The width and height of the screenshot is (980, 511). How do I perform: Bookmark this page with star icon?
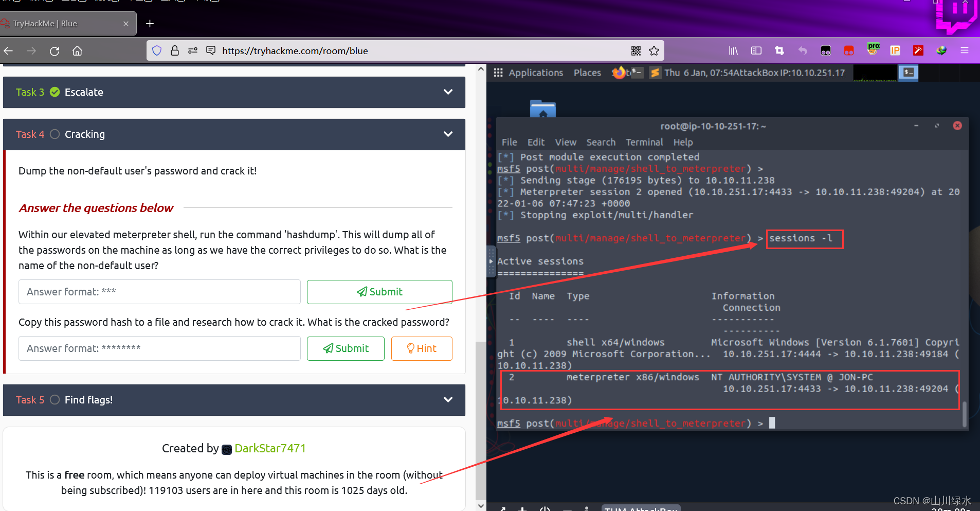(x=654, y=50)
